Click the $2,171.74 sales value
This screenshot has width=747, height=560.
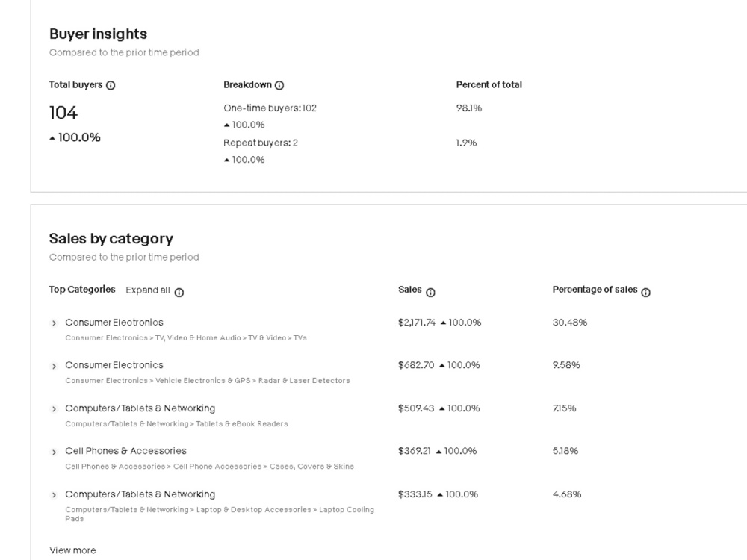click(x=417, y=323)
